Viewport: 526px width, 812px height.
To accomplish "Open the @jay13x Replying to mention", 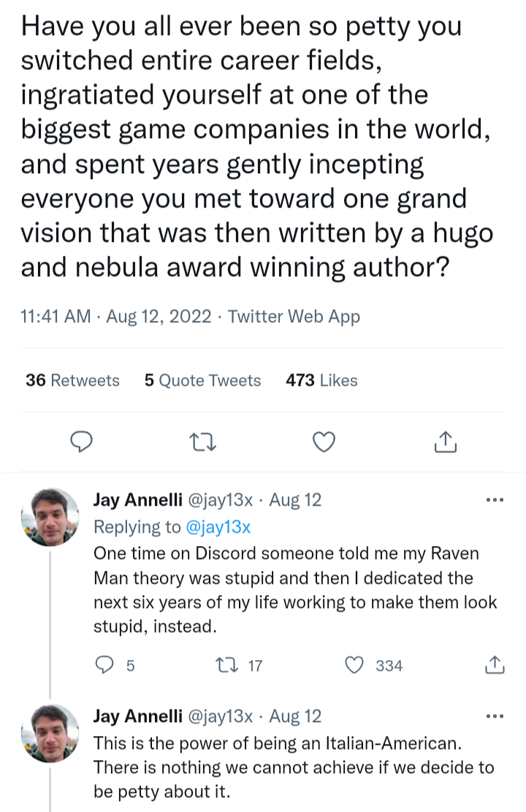I will point(220,526).
